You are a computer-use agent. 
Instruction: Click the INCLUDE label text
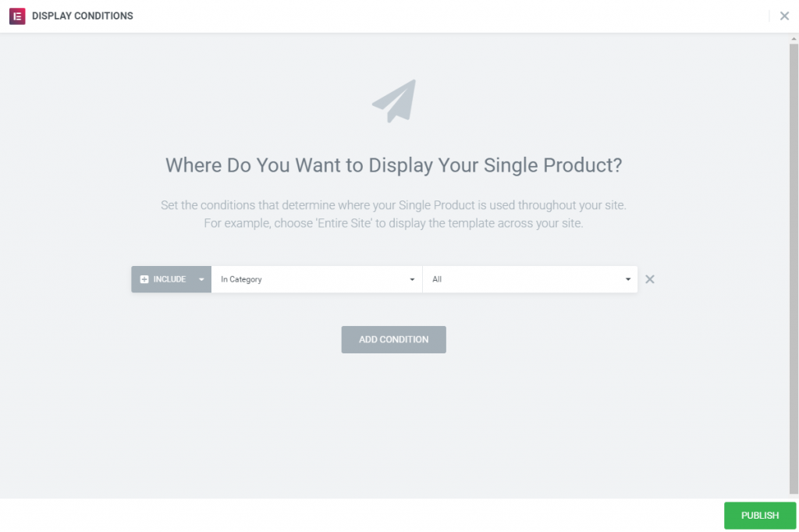coord(169,279)
